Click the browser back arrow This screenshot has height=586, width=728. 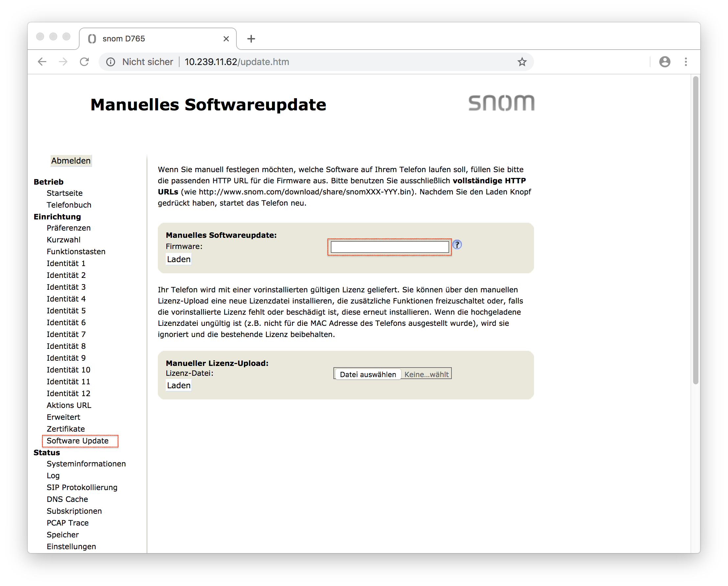click(x=42, y=62)
